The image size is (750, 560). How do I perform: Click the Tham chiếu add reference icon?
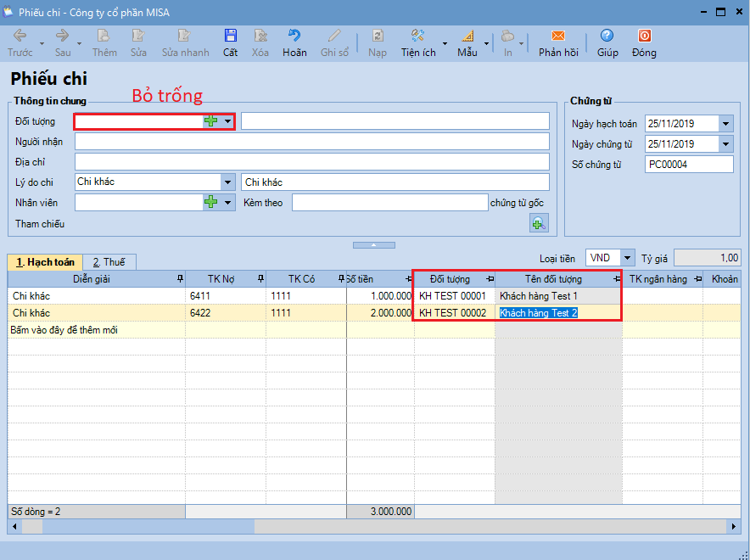pos(539,223)
